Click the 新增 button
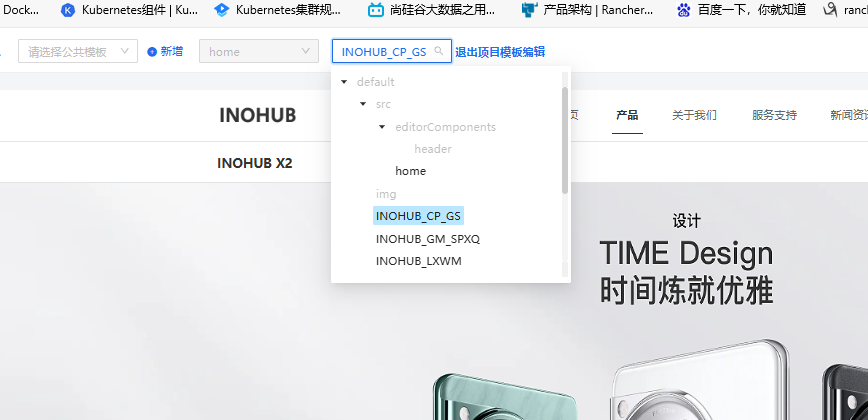 165,51
